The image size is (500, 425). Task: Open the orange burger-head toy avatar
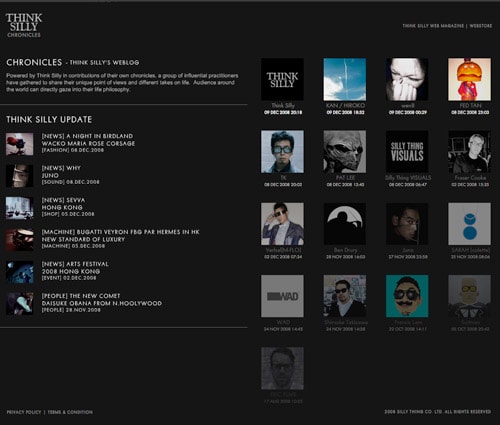469,79
